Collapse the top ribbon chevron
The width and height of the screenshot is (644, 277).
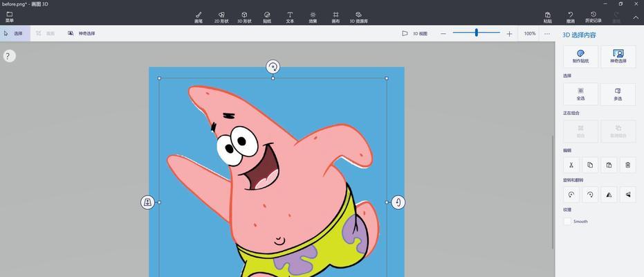(636, 17)
